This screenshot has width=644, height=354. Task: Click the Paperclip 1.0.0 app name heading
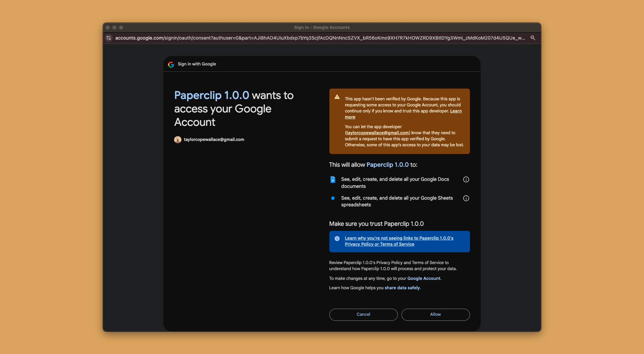[212, 96]
